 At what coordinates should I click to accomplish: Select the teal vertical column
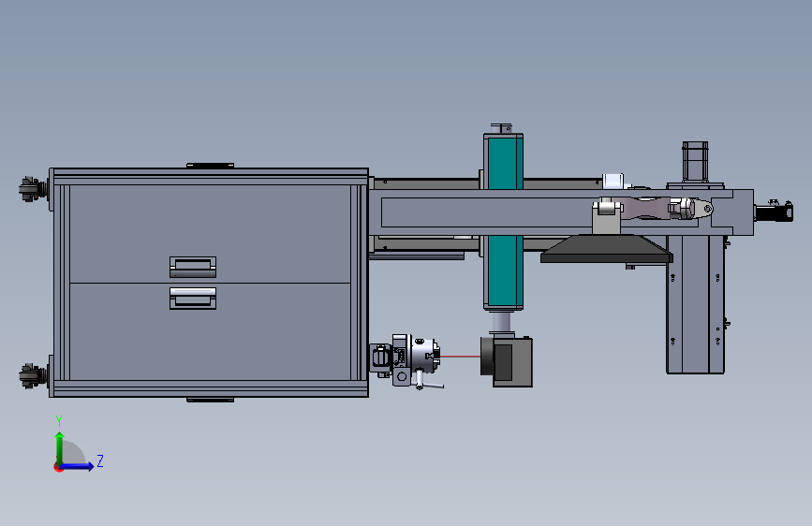point(503,221)
